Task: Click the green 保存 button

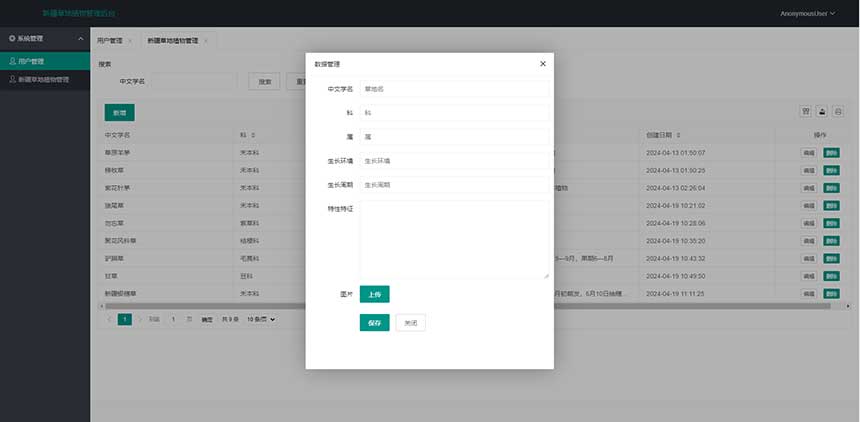Action: coord(374,323)
